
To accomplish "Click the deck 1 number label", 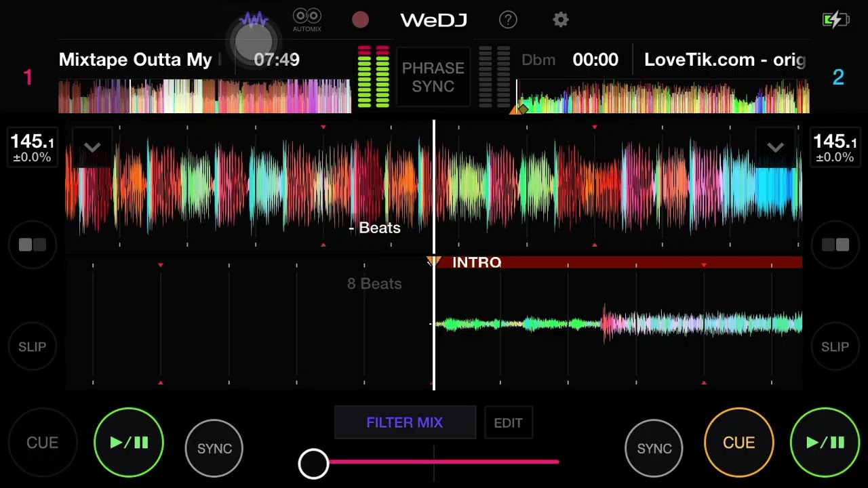I will 28,77.
